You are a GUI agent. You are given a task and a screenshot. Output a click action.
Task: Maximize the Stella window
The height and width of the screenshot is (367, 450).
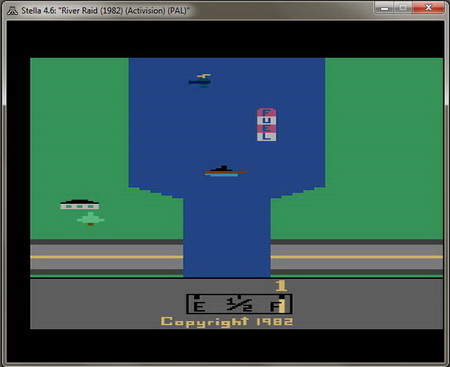(x=403, y=8)
